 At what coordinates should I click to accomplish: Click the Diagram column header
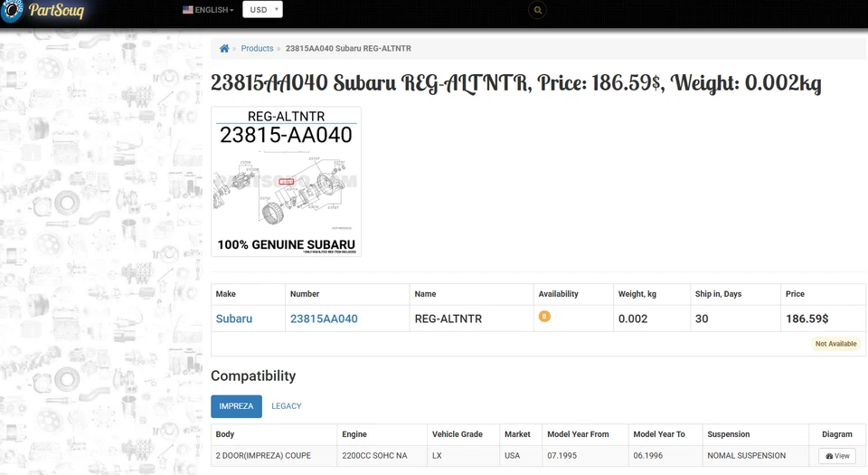(837, 434)
